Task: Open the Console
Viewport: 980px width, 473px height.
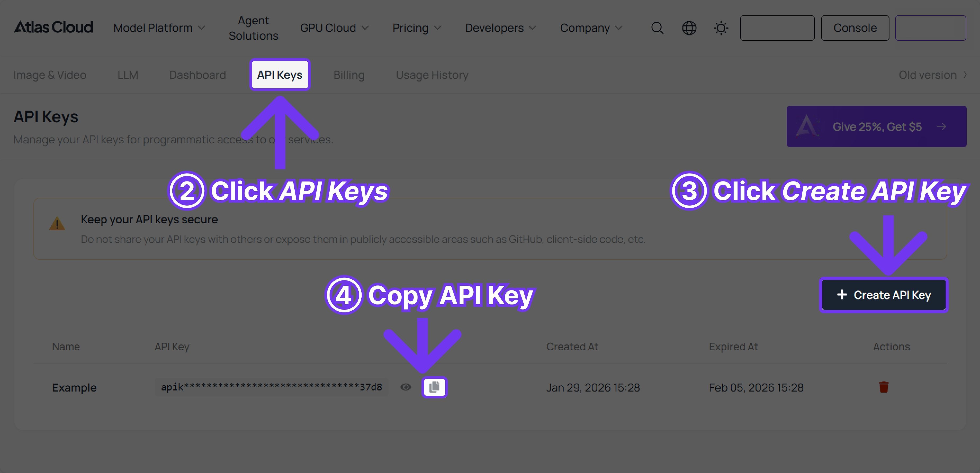Action: 855,28
